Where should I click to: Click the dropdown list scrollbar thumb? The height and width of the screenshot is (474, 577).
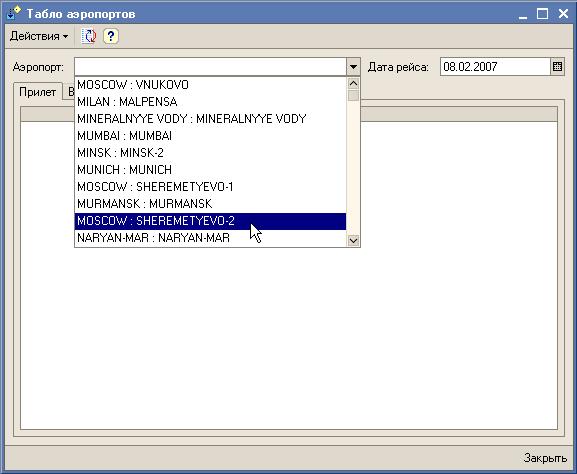pyautogui.click(x=353, y=95)
